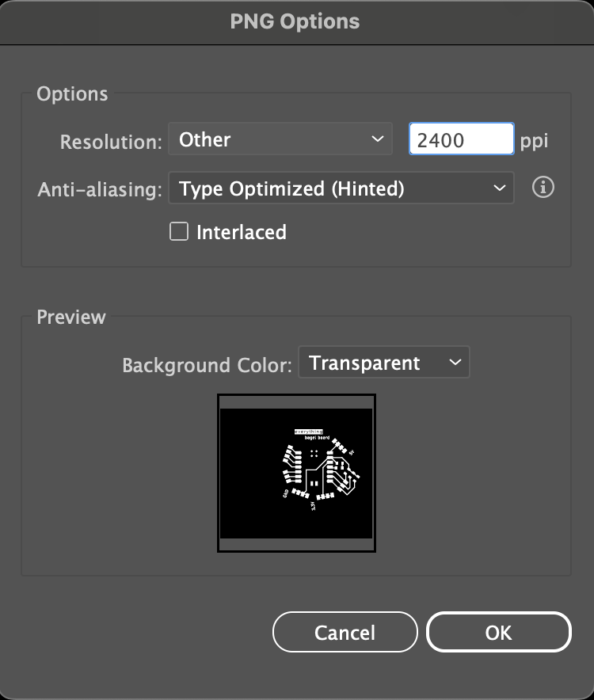This screenshot has width=594, height=700.
Task: Click the Options group heading
Action: (72, 94)
